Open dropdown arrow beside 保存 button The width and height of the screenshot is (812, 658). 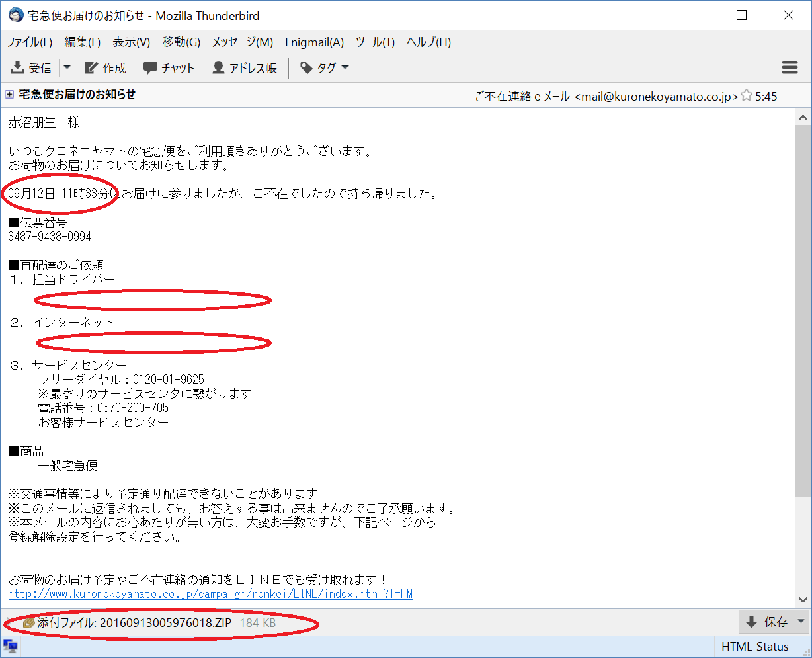coord(801,622)
